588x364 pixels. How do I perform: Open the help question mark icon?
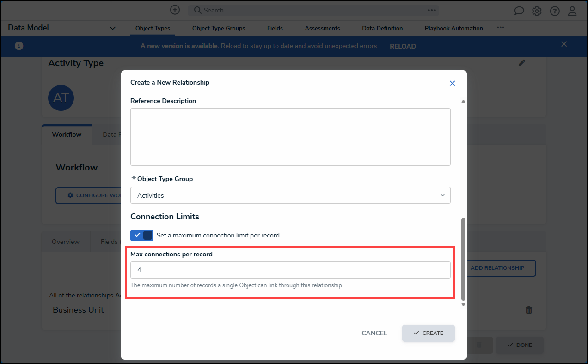click(555, 11)
